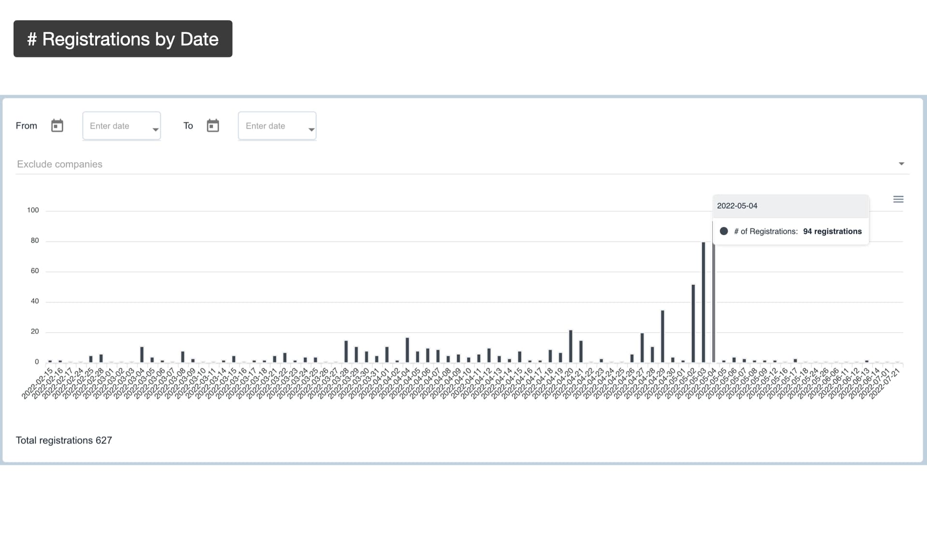Expand the To date dropdown arrow
Screen dimensions: 927x560
311,129
